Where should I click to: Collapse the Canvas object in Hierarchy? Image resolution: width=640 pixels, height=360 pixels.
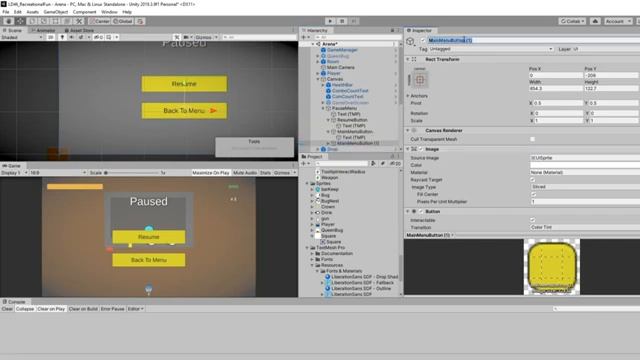[x=318, y=79]
